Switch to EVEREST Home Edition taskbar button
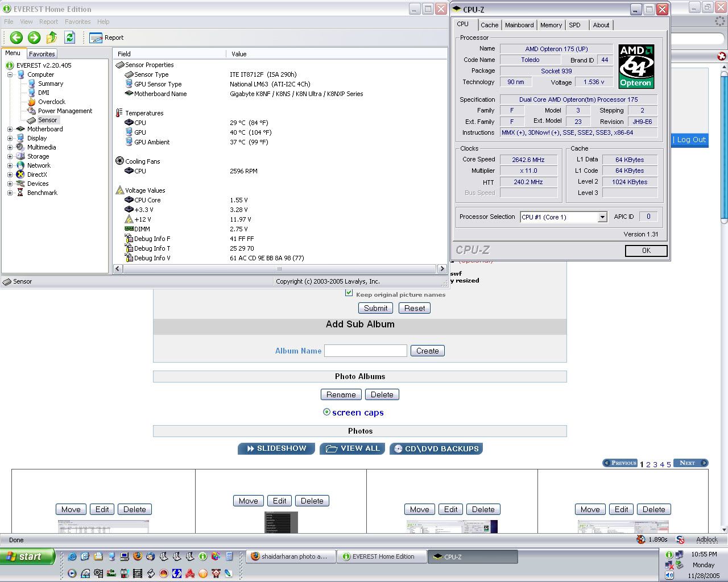Viewport: 728px width, 582px height. 382,557
